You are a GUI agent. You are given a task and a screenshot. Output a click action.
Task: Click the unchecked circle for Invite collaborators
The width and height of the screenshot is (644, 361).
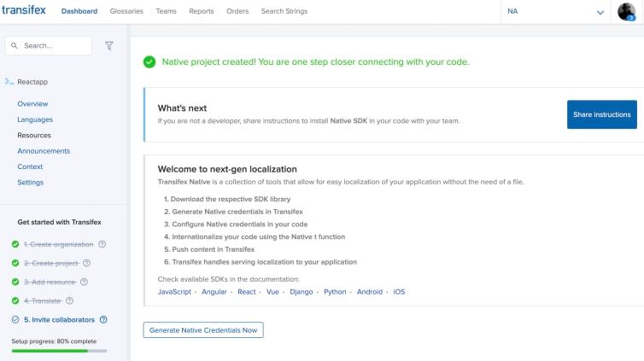point(15,319)
